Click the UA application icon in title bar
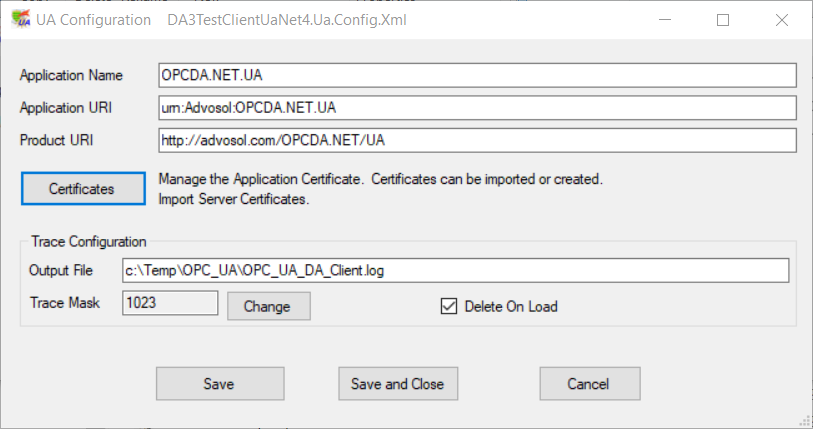 click(18, 20)
